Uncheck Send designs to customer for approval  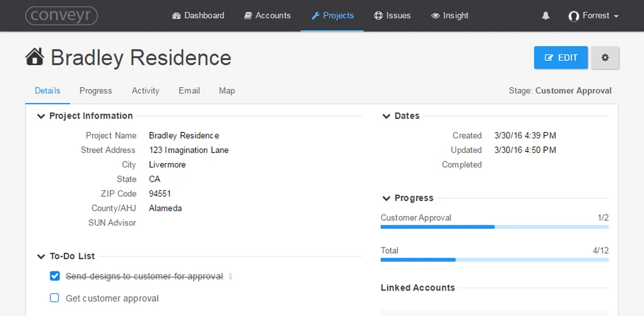[54, 276]
